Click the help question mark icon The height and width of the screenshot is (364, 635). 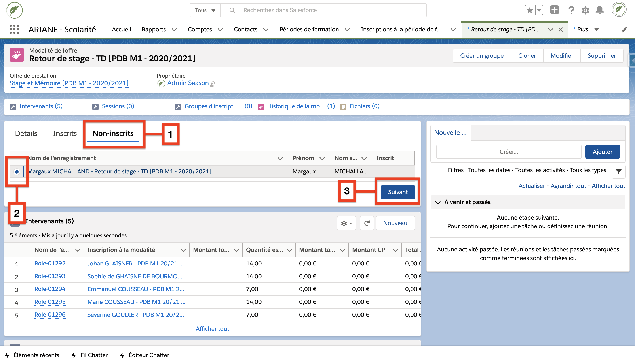tap(571, 10)
